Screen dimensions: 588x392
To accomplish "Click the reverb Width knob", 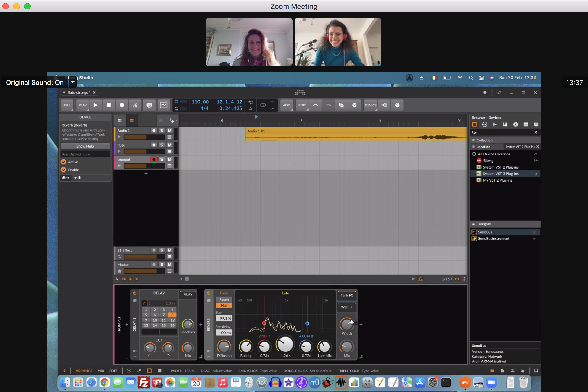I will tap(346, 324).
